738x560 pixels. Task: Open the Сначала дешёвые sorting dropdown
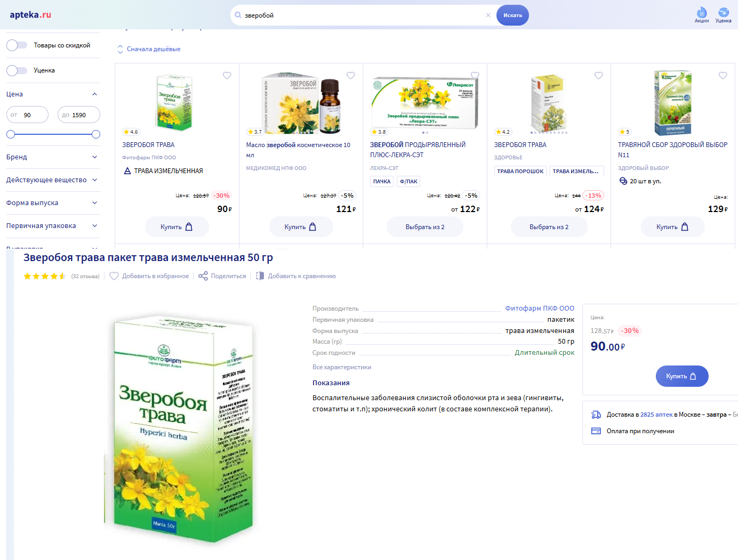coord(154,49)
